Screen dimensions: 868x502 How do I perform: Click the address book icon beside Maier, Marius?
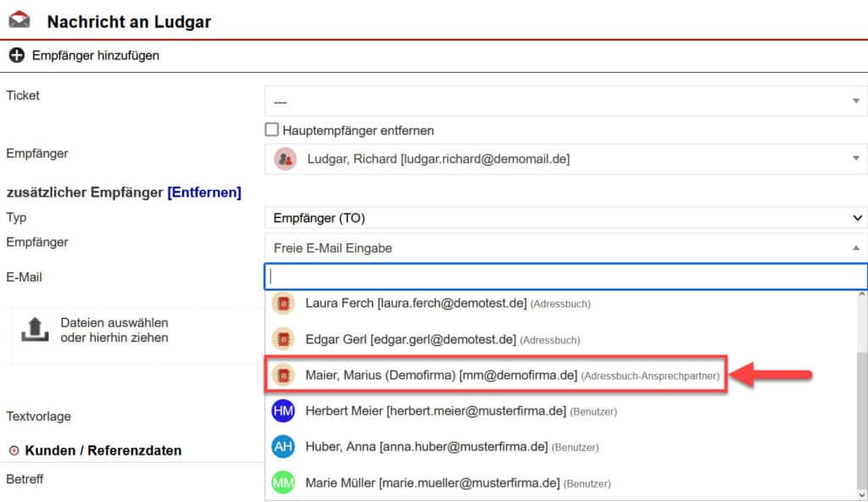(x=282, y=373)
